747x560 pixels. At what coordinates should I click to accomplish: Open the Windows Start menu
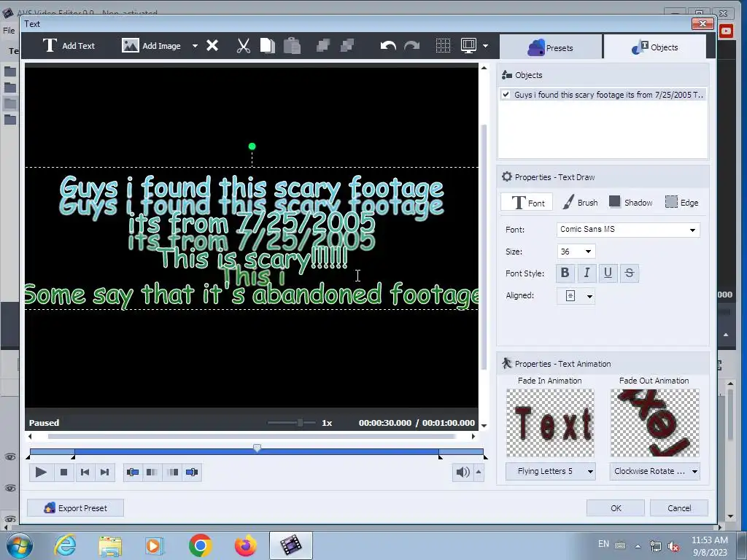tap(19, 545)
